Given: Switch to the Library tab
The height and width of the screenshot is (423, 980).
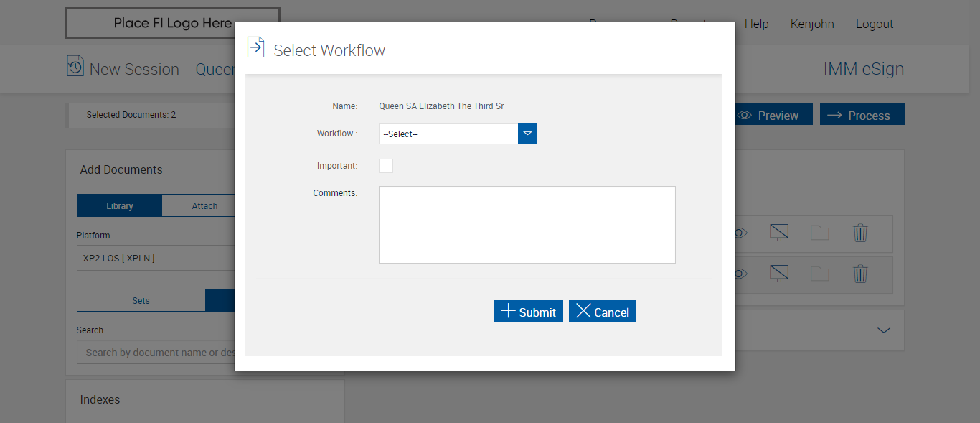Looking at the screenshot, I should tap(120, 205).
